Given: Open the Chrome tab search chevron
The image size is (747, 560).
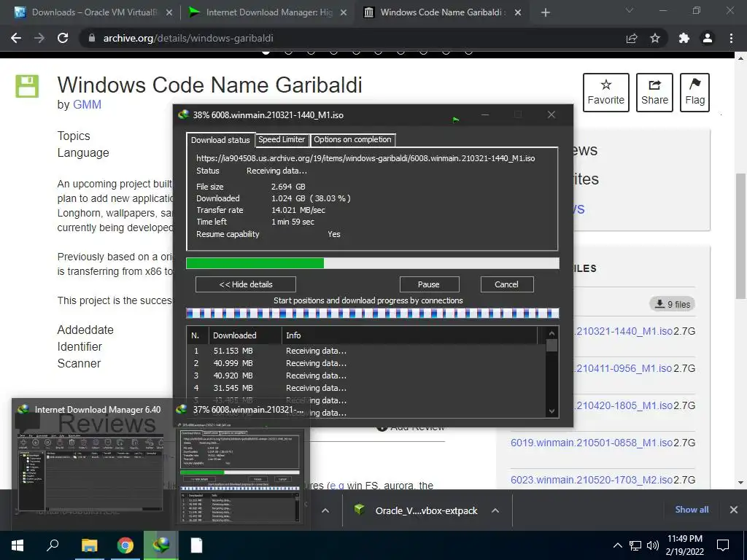Looking at the screenshot, I should (630, 10).
